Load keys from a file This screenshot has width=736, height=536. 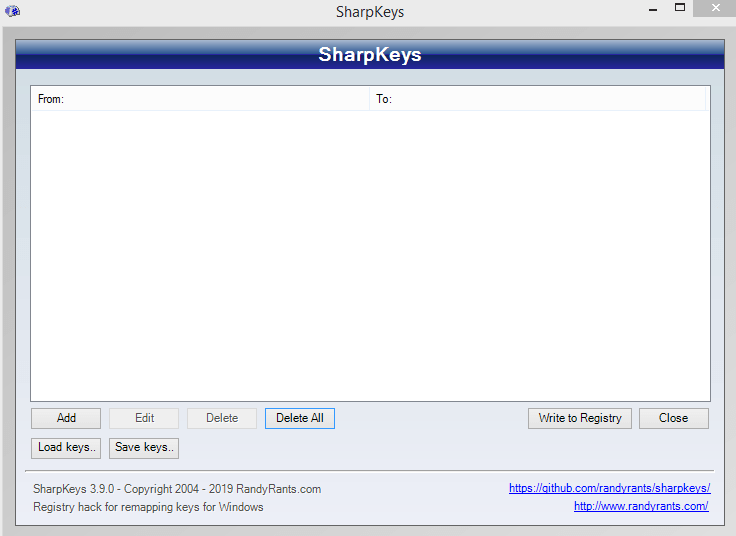(x=66, y=448)
